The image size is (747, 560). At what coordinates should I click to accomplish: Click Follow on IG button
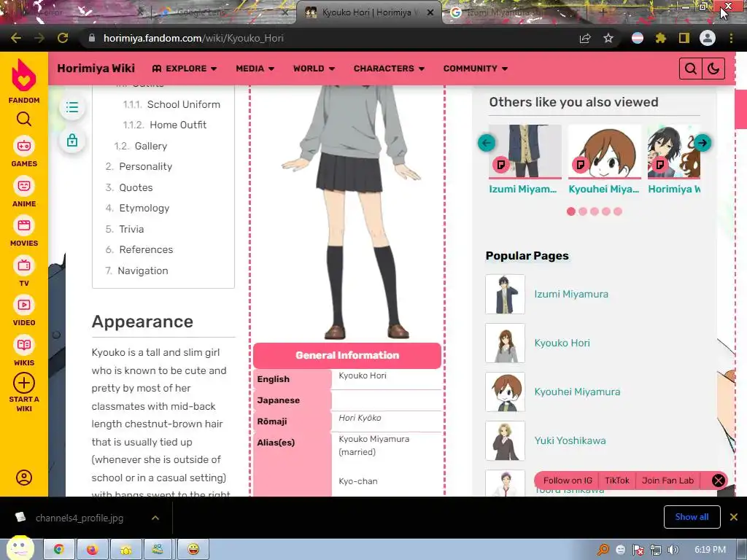pos(568,481)
